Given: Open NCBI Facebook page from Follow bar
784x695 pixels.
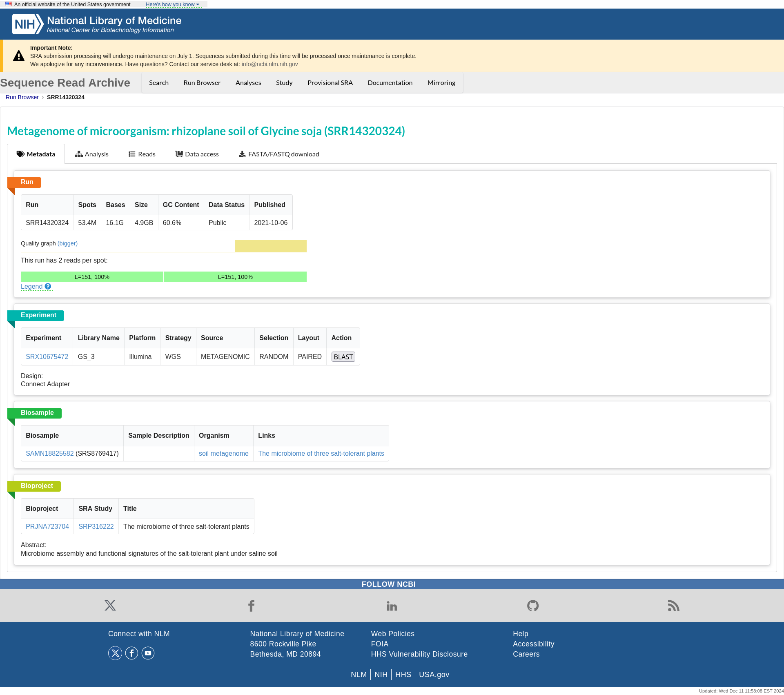Looking at the screenshot, I should (x=251, y=606).
